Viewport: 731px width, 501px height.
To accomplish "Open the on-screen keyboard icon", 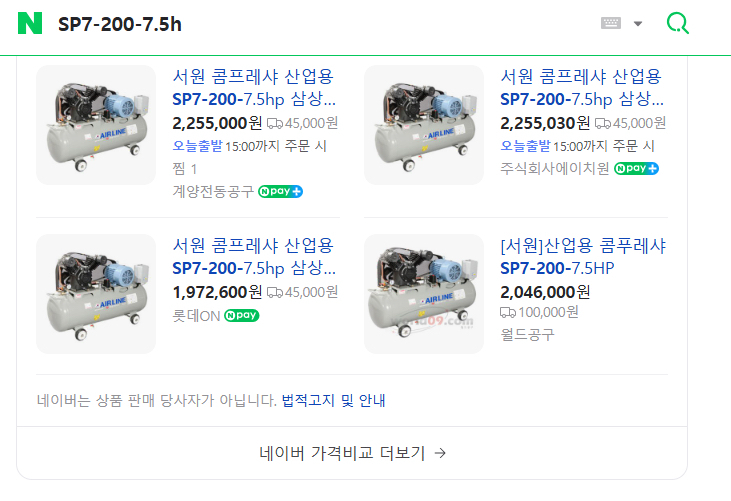I will (x=611, y=23).
